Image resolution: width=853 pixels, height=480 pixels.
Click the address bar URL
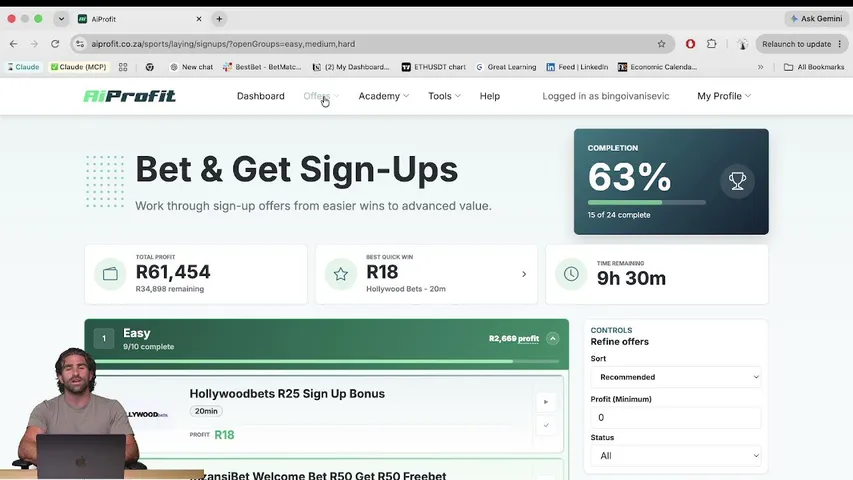tap(223, 44)
